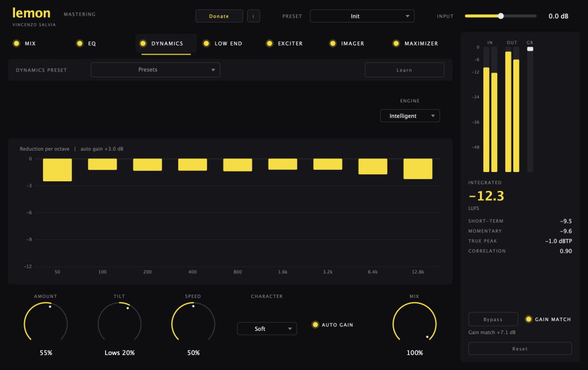Open the Dynamics Presets dropdown
The width and height of the screenshot is (588, 370).
[155, 70]
